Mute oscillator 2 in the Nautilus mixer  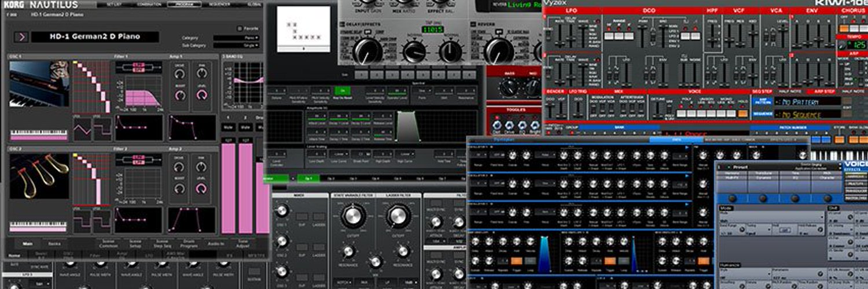(x=245, y=127)
